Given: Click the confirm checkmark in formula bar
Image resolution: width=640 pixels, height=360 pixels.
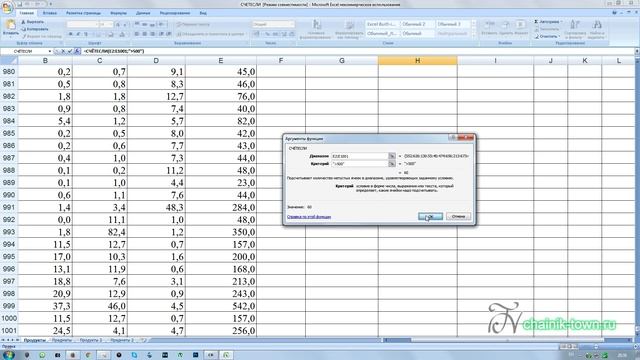Looking at the screenshot, I should click(x=70, y=51).
